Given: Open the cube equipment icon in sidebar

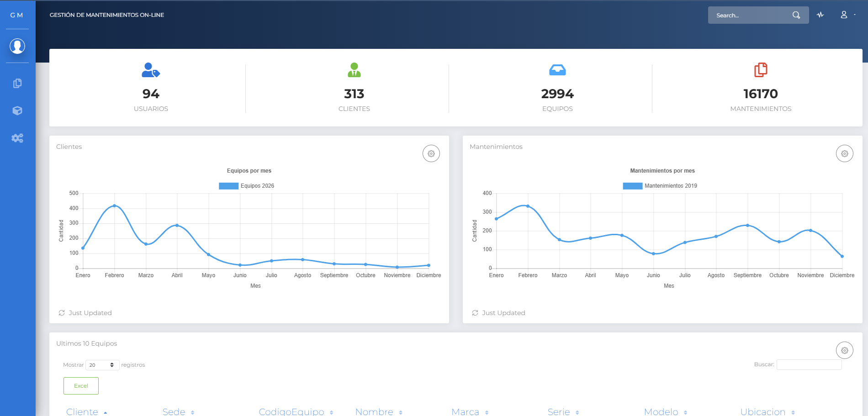Looking at the screenshot, I should (17, 111).
